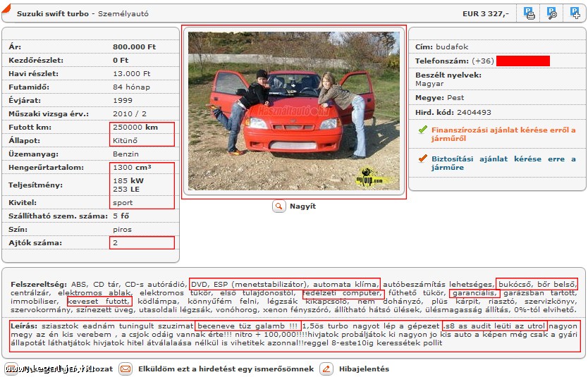Click the EUR 3 327 price text
Screen dimensions: 588x377
point(486,14)
